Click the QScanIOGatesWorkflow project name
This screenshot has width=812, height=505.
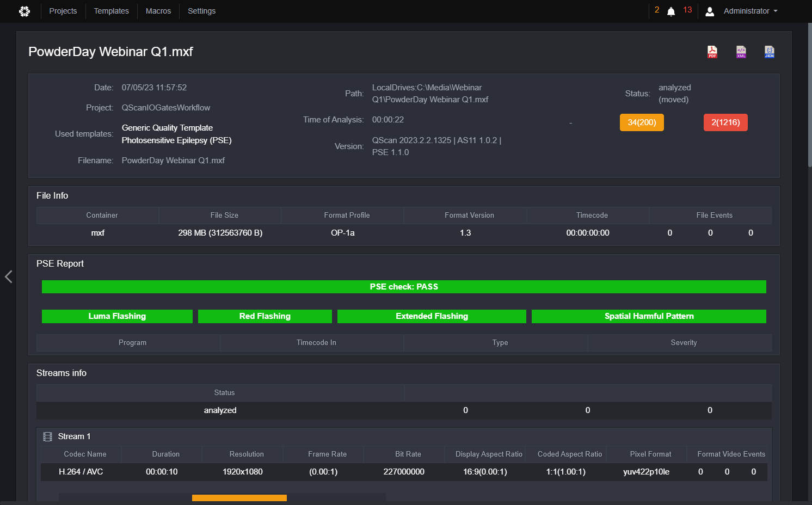pos(165,108)
